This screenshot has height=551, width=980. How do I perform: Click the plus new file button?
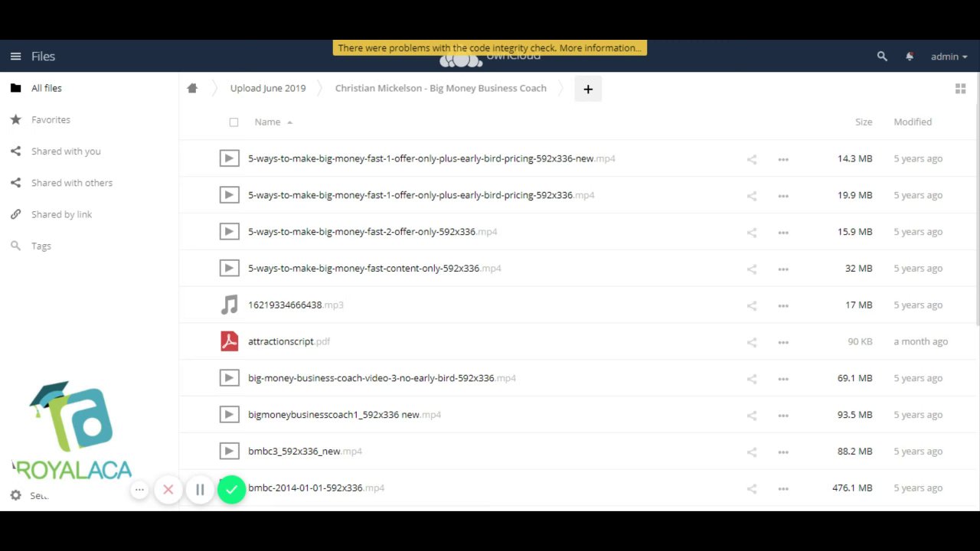pos(588,89)
